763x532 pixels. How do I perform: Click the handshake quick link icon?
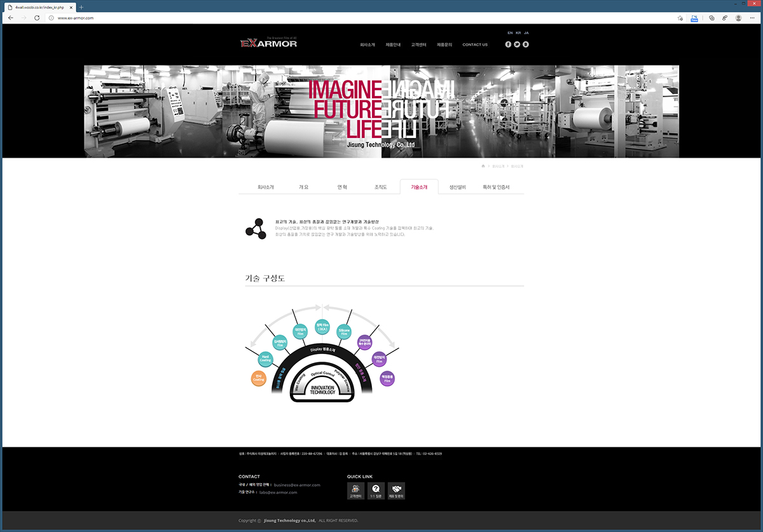tap(396, 491)
